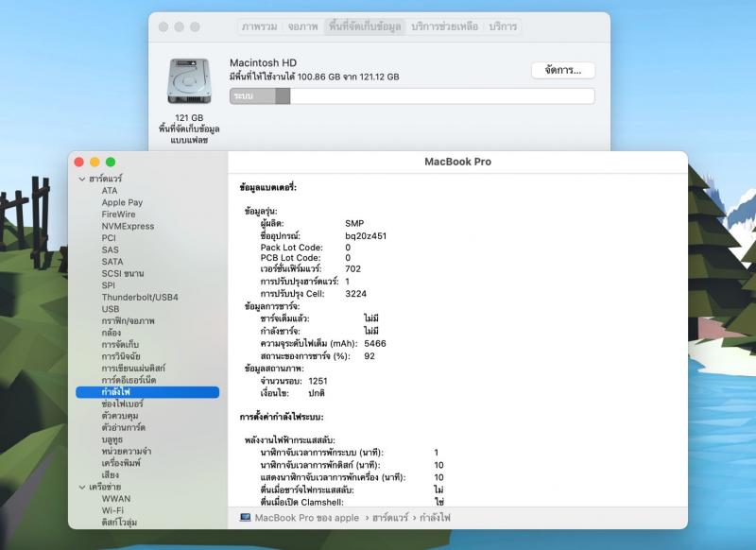The image size is (756, 550).
Task: Select USB in the hardware list
Action: [x=111, y=309]
